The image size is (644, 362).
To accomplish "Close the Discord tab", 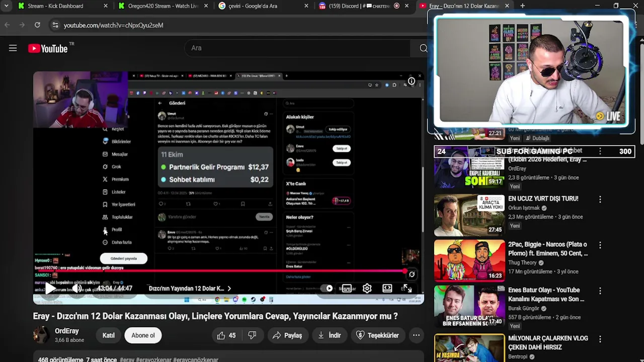I will point(407,6).
